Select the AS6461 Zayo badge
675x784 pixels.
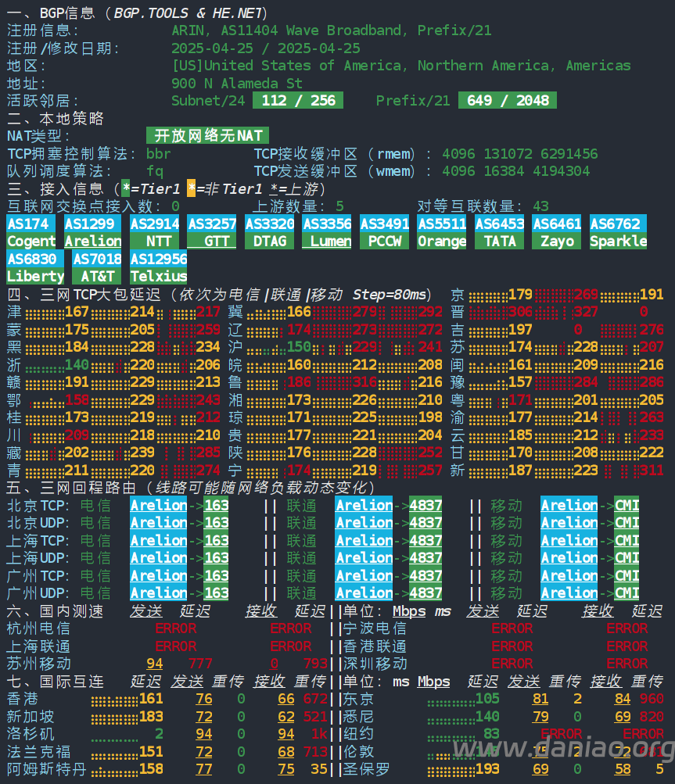click(556, 232)
